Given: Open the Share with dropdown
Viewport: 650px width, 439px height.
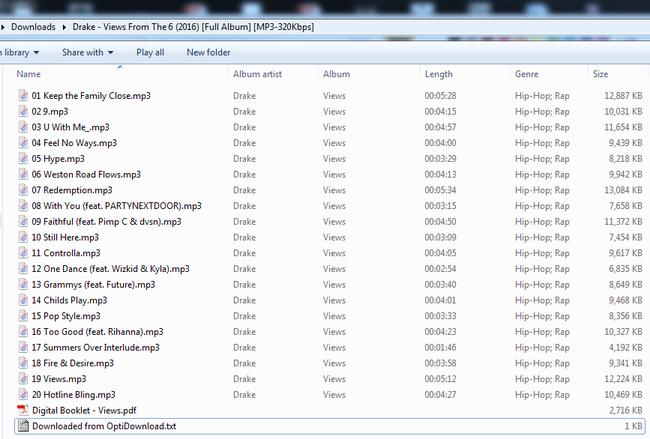Looking at the screenshot, I should pyautogui.click(x=87, y=52).
